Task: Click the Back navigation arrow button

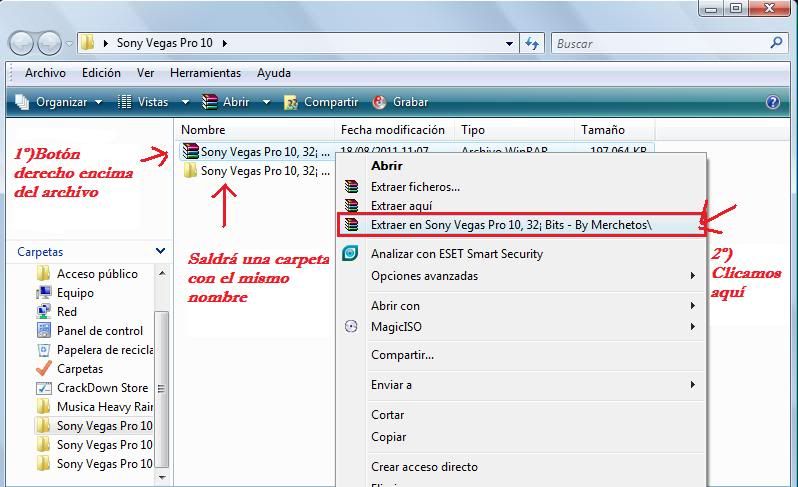Action: pyautogui.click(x=22, y=44)
